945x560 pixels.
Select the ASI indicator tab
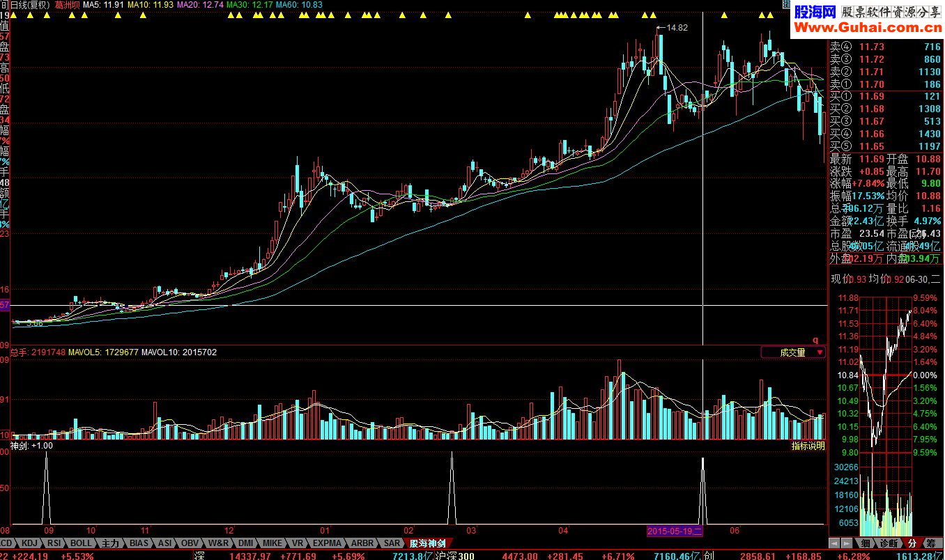point(165,543)
